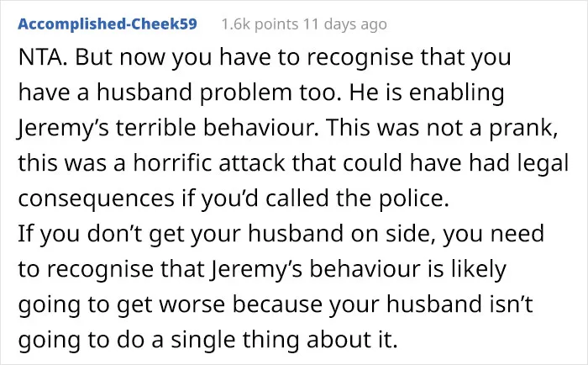The height and width of the screenshot is (365, 588).
Task: Open the Accomplished-Cheek59 user profile
Action: point(108,24)
